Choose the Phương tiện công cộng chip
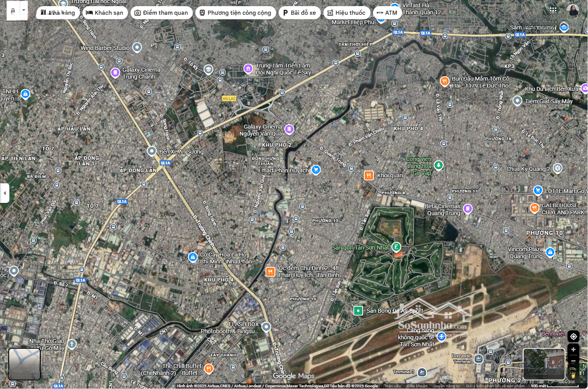Image resolution: width=588 pixels, height=389 pixels. point(234,13)
